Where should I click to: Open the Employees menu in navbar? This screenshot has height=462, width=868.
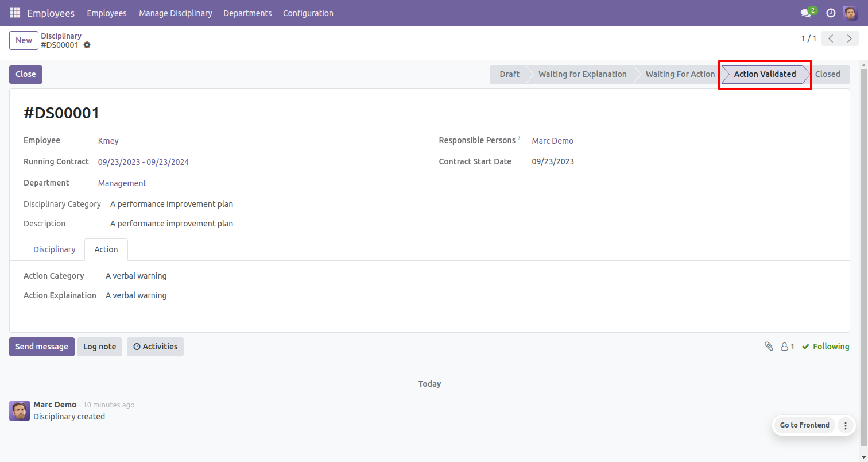[x=107, y=13]
